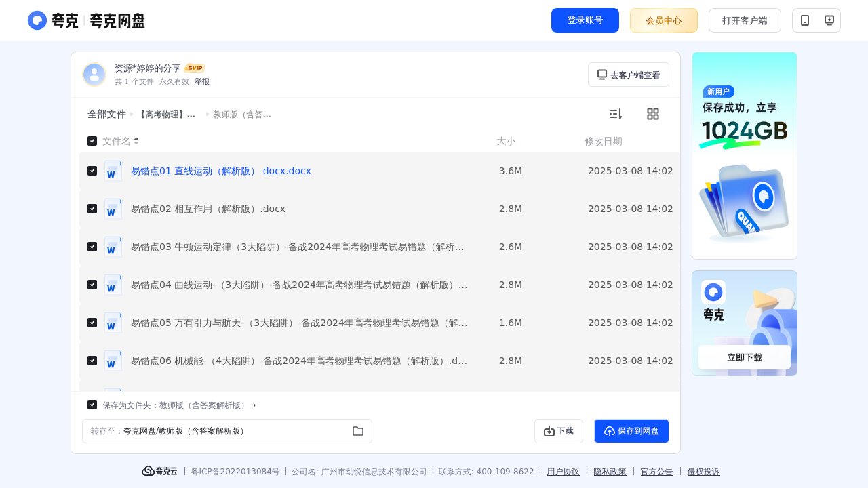
Task: Click 夸克网盘 title text in header
Action: [117, 21]
